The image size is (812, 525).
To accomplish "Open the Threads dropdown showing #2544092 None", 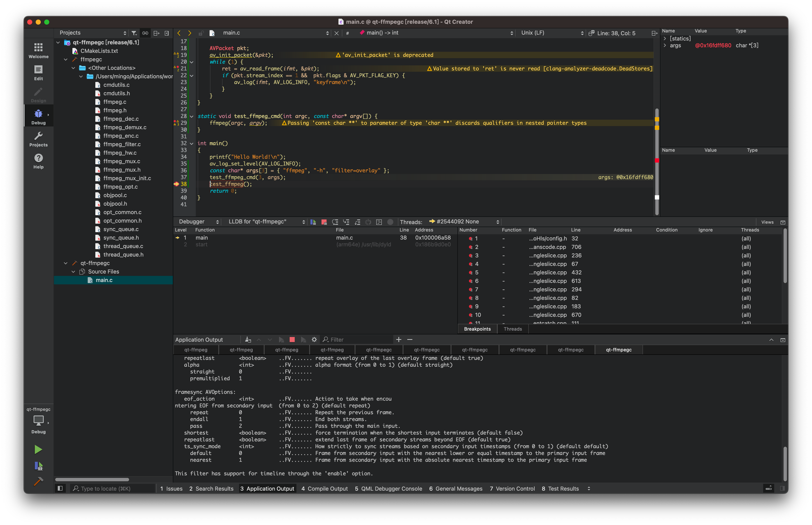I will 464,221.
